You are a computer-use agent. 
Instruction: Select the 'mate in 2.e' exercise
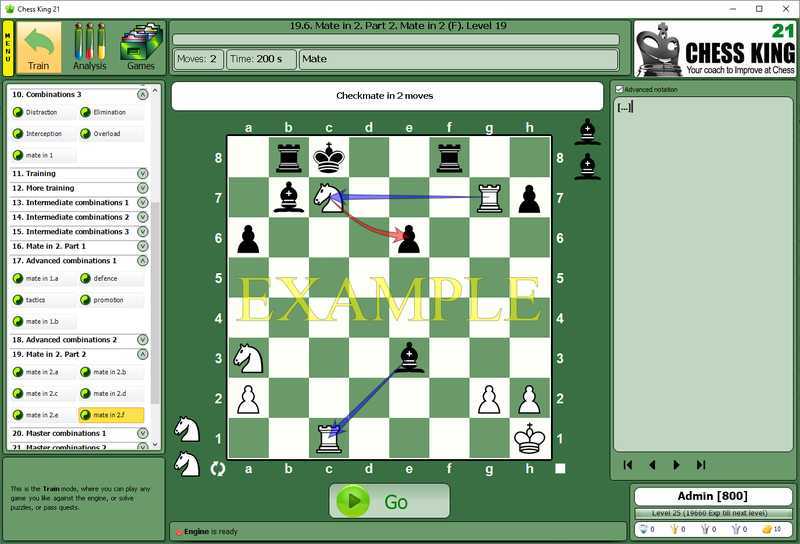42,415
